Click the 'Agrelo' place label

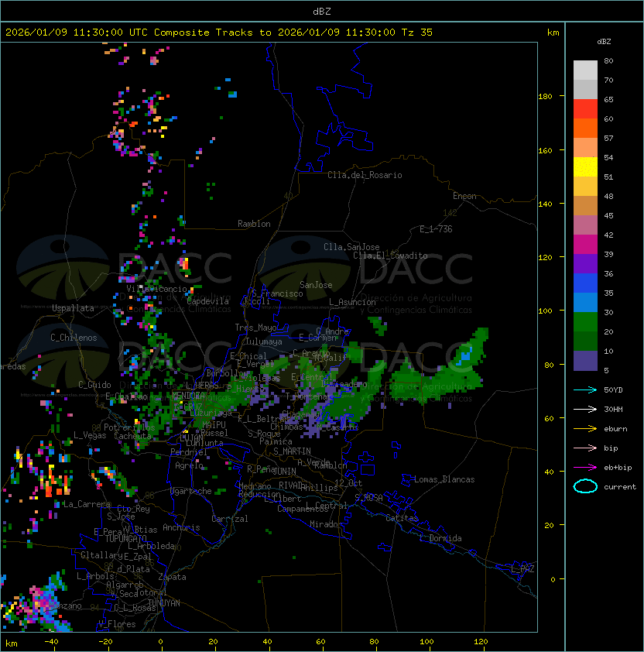189,465
